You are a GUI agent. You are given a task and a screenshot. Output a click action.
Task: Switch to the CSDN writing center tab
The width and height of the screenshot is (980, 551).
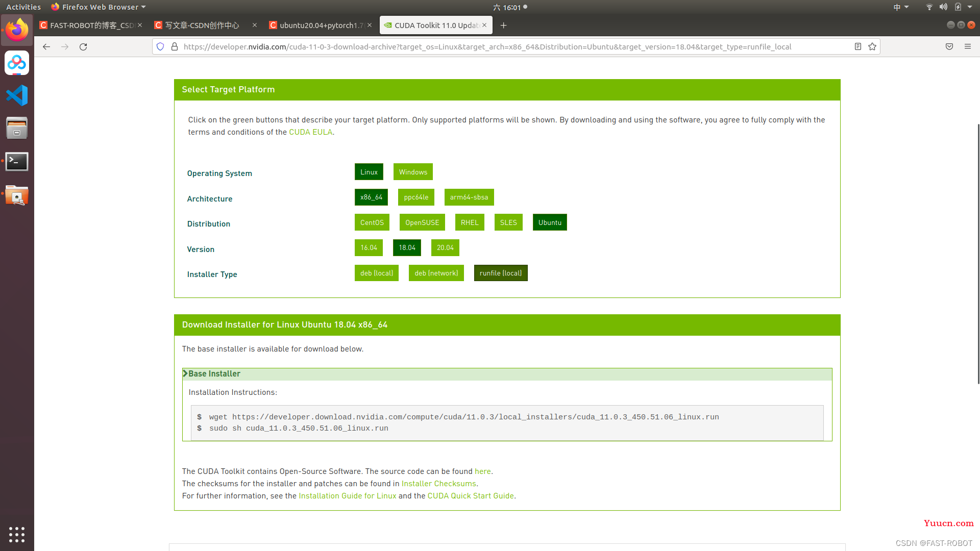coord(206,25)
